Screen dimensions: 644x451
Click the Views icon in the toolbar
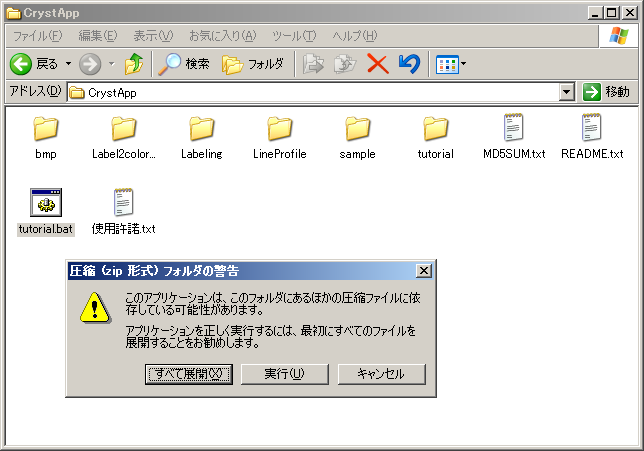[447, 64]
